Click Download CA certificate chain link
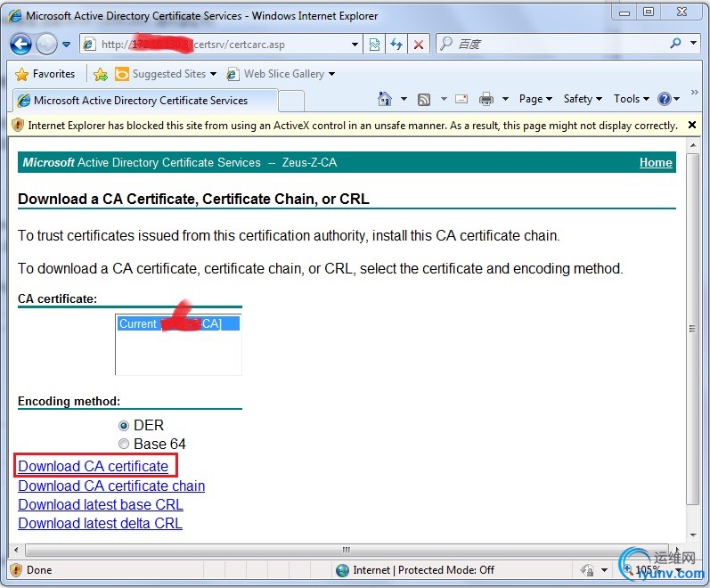The width and height of the screenshot is (710, 588). (x=111, y=486)
